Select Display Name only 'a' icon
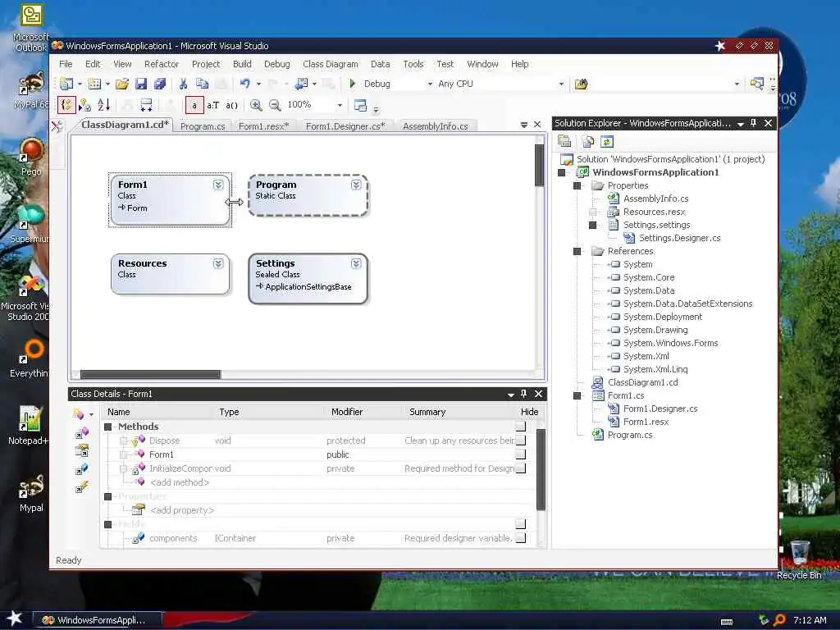 194,105
